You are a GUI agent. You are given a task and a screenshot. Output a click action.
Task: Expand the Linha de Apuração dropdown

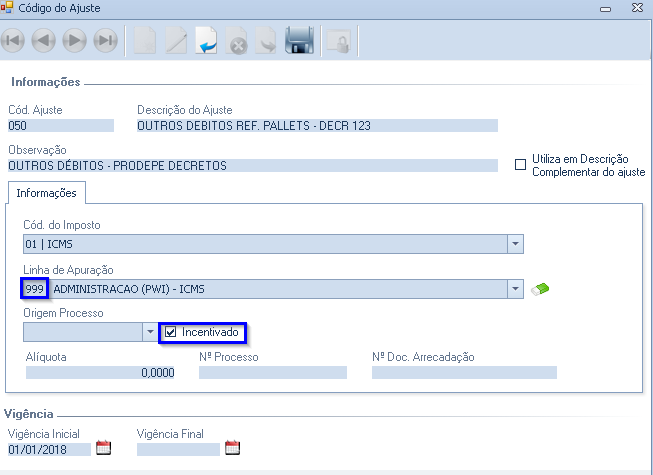click(515, 289)
